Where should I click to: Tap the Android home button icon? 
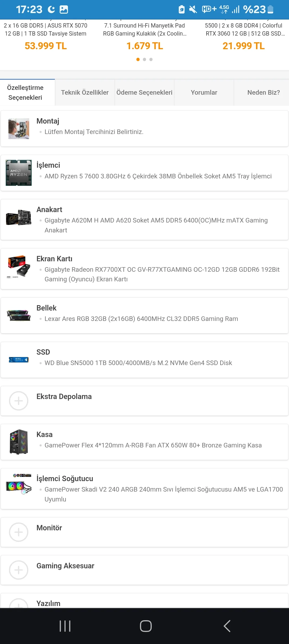coord(146,626)
